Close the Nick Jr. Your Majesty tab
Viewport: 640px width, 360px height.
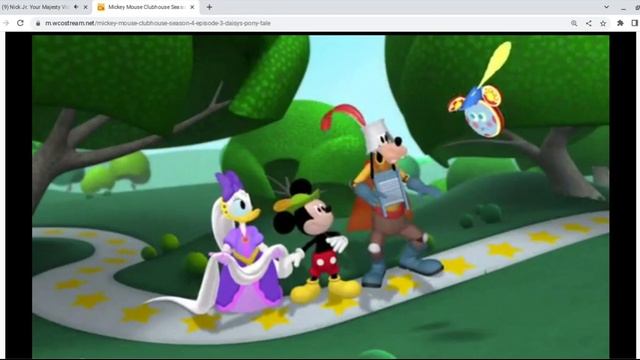tap(85, 7)
